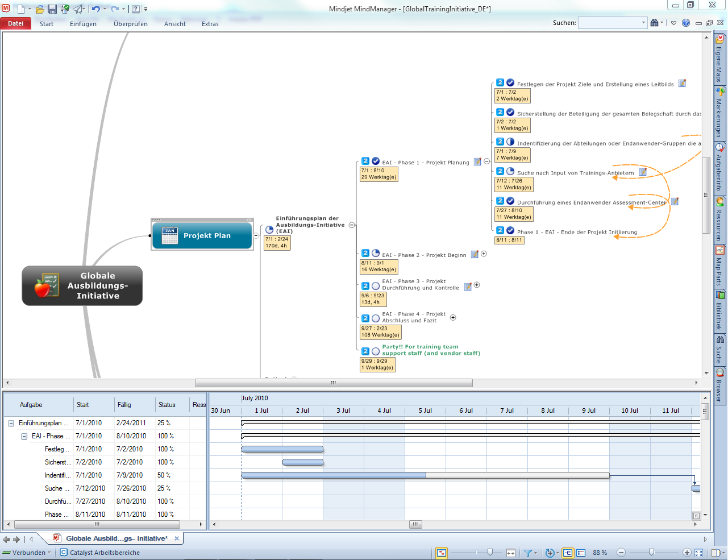Collapse Einführungsplan row in Gantt task list
728x560 pixels.
11,423
